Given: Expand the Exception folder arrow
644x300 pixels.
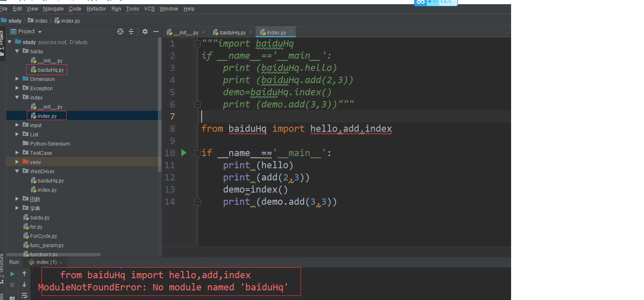Looking at the screenshot, I should 17,88.
